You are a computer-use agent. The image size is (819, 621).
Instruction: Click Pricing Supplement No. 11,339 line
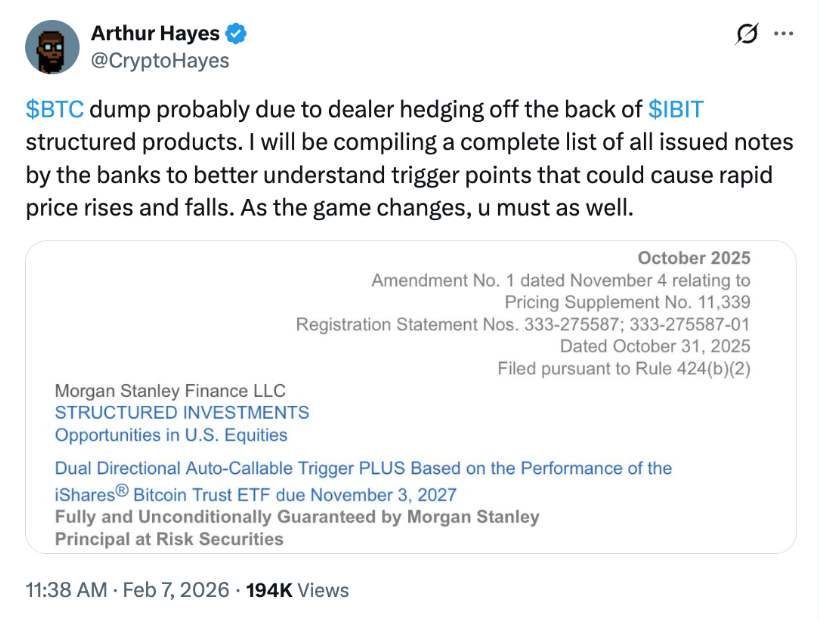click(x=627, y=302)
